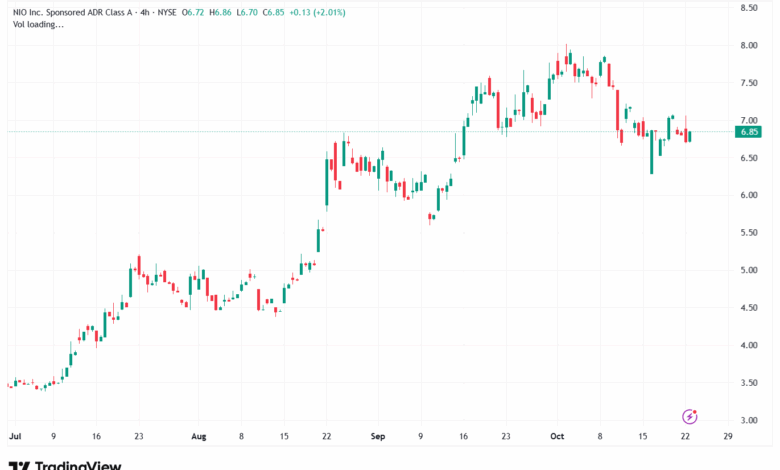Click the 7.50 price axis label
780x470 pixels.
point(749,83)
